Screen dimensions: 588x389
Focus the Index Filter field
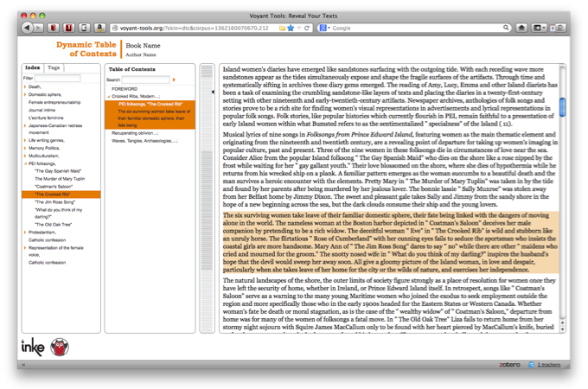[x=57, y=78]
